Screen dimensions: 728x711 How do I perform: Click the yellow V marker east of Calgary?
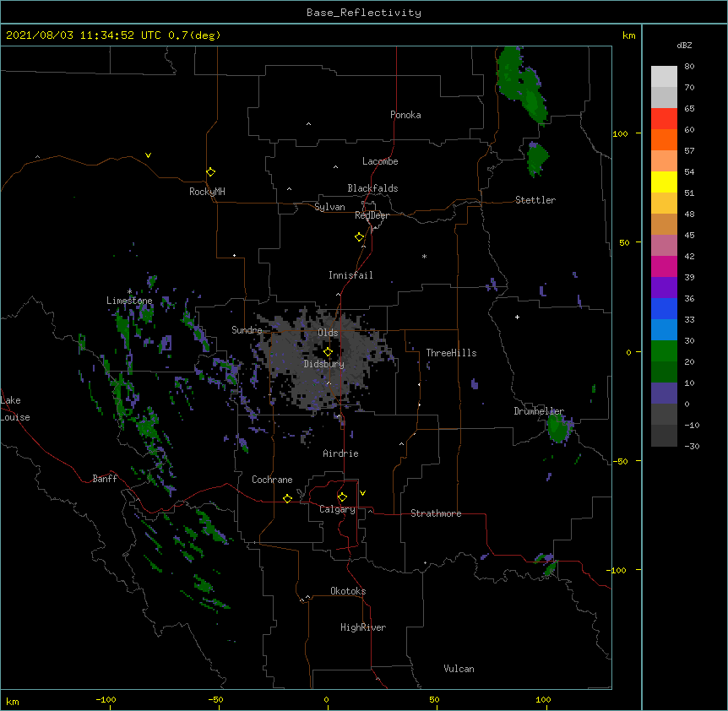point(362,493)
